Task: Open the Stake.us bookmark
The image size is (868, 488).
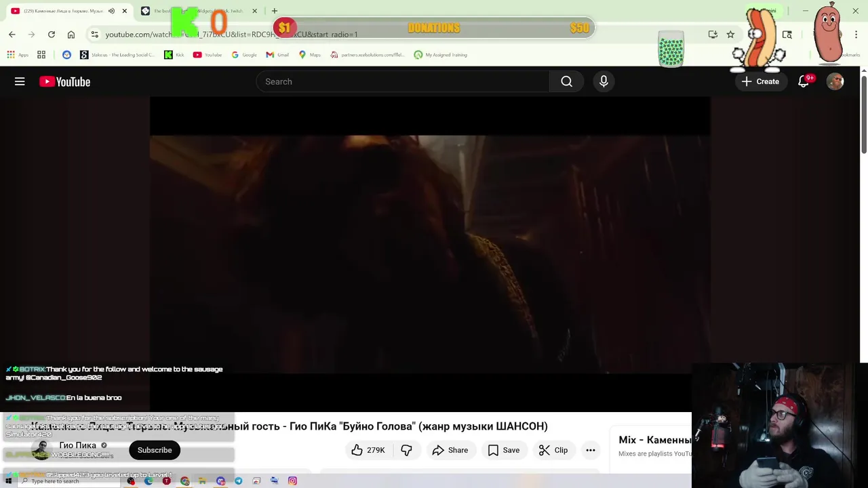Action: coord(117,55)
